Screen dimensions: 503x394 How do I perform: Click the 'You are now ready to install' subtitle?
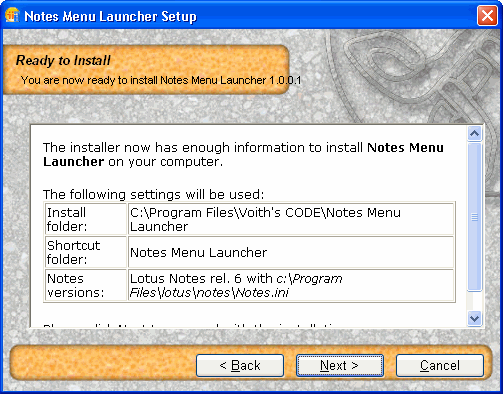(x=161, y=80)
